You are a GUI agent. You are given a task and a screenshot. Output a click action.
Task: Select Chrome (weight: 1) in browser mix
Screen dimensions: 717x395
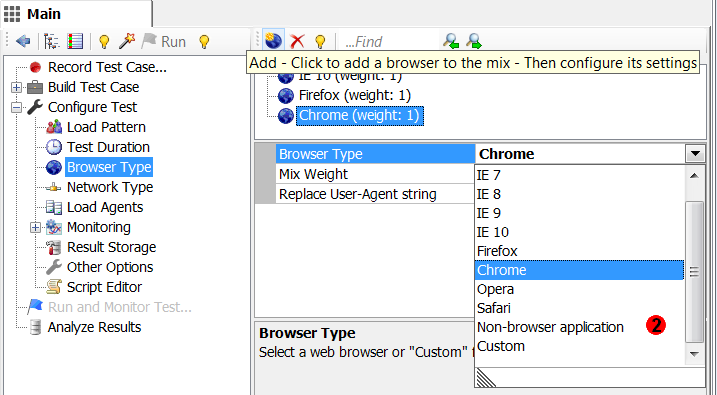point(359,116)
